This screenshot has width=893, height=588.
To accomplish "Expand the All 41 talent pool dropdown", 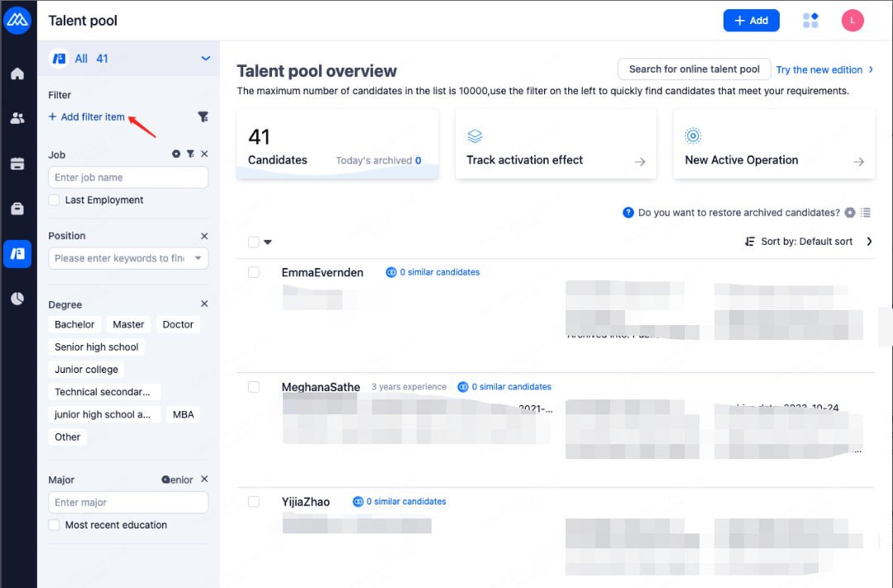I will point(205,59).
